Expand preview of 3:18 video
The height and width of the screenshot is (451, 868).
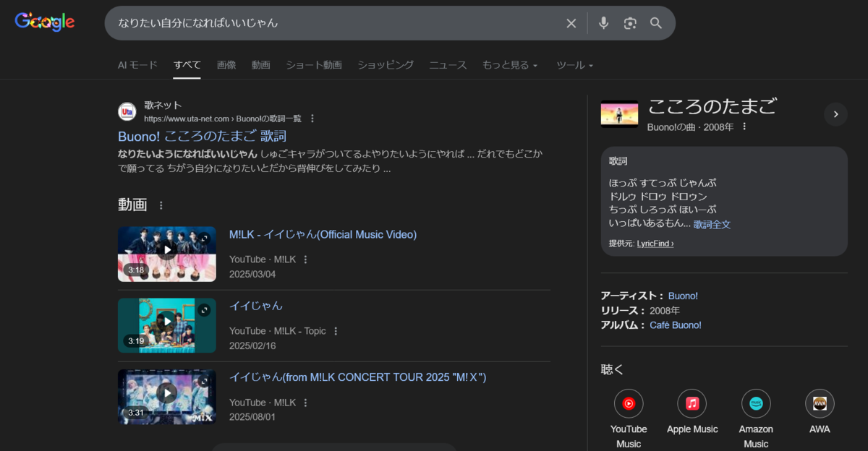pos(204,239)
